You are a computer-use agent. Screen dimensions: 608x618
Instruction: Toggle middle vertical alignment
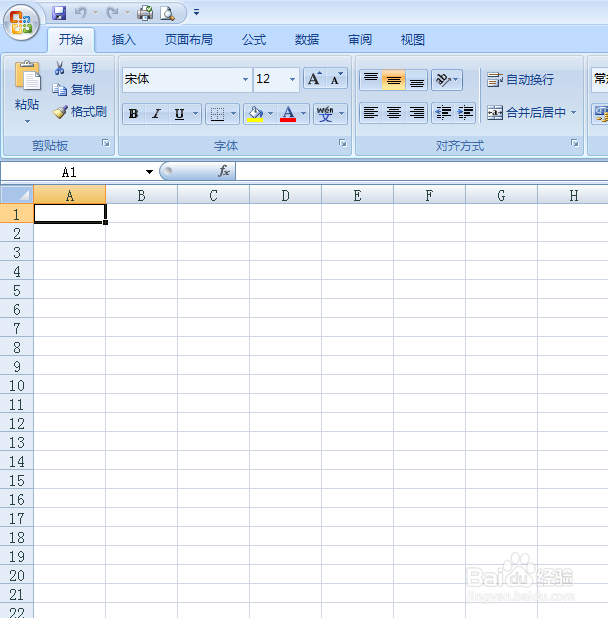coord(394,80)
